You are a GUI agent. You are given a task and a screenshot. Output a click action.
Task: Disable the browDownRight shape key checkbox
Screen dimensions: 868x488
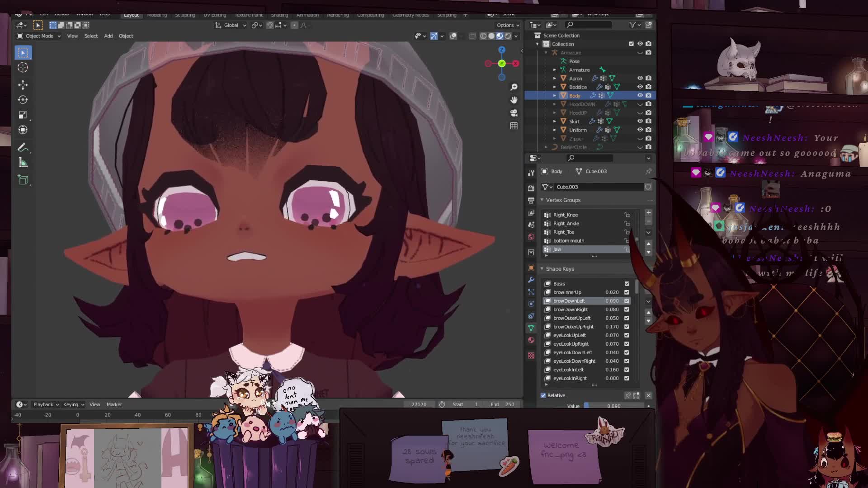coord(627,310)
